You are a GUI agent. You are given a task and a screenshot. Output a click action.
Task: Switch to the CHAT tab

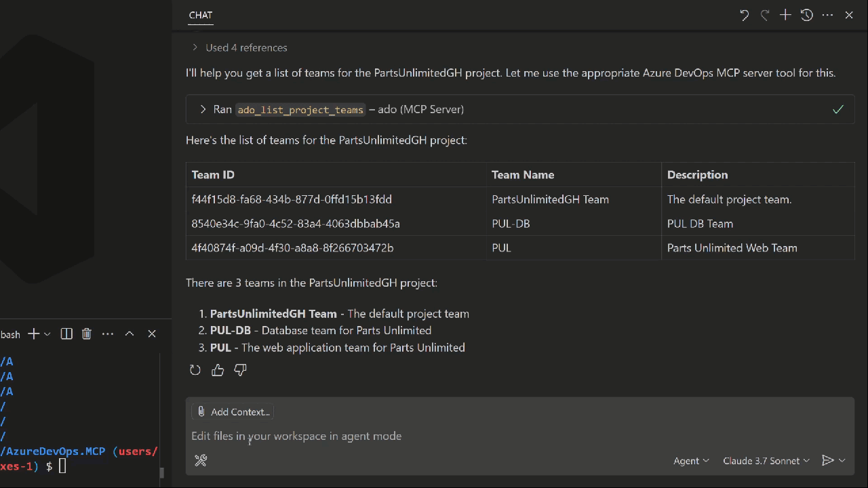pos(200,15)
